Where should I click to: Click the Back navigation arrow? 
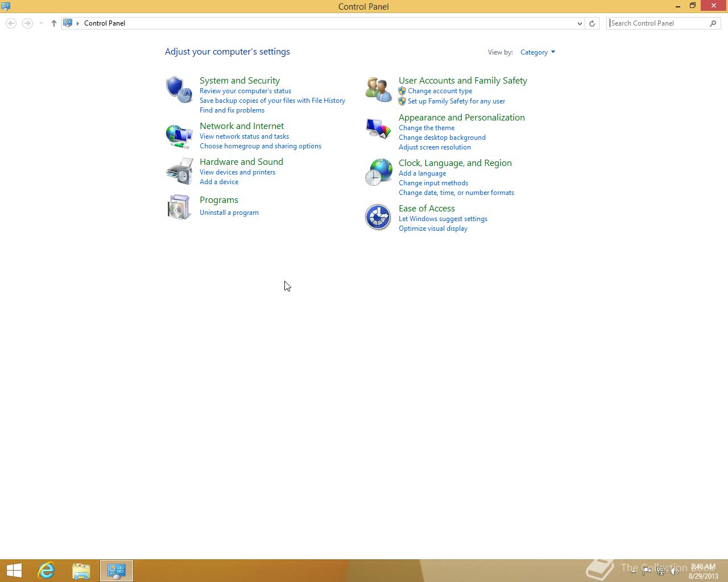click(x=11, y=23)
